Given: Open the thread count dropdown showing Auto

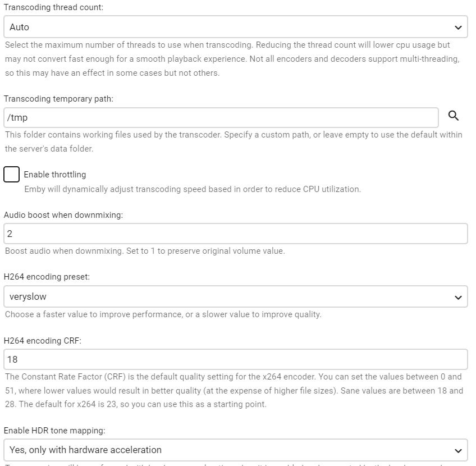Looking at the screenshot, I should tap(225, 27).
